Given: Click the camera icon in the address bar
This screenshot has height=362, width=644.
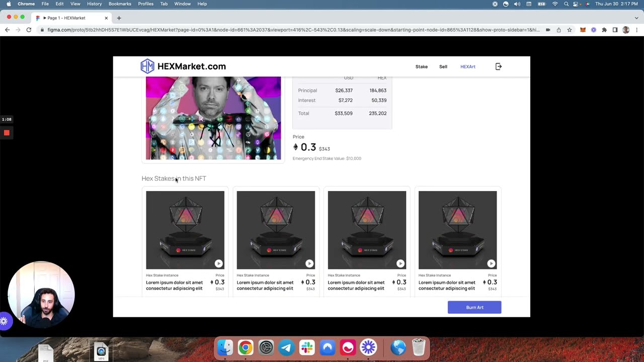Looking at the screenshot, I should [548, 30].
